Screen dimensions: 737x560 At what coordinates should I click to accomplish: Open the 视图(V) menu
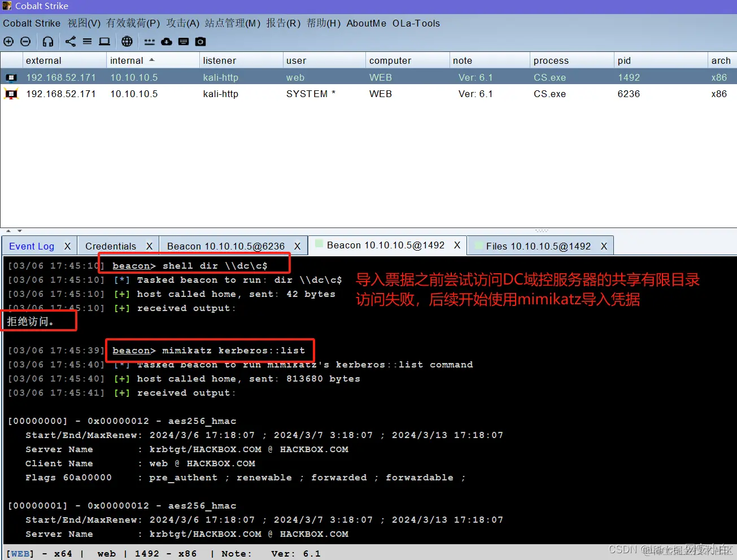[84, 23]
